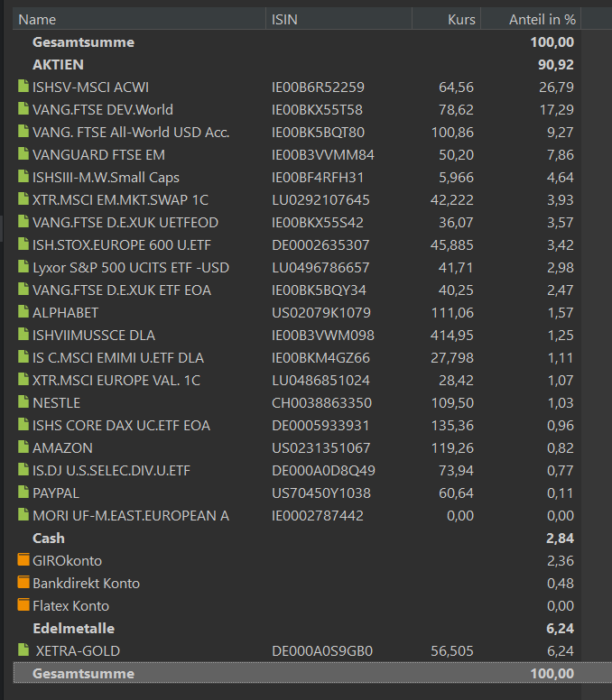The image size is (612, 700).
Task: Click ISIN IE00BKX55T58
Action: 317,110
